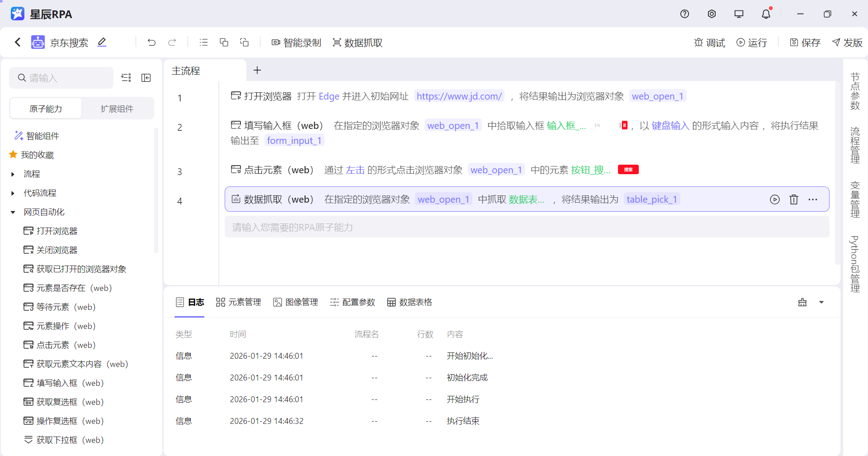Expand the 代码流程 category

[12, 192]
